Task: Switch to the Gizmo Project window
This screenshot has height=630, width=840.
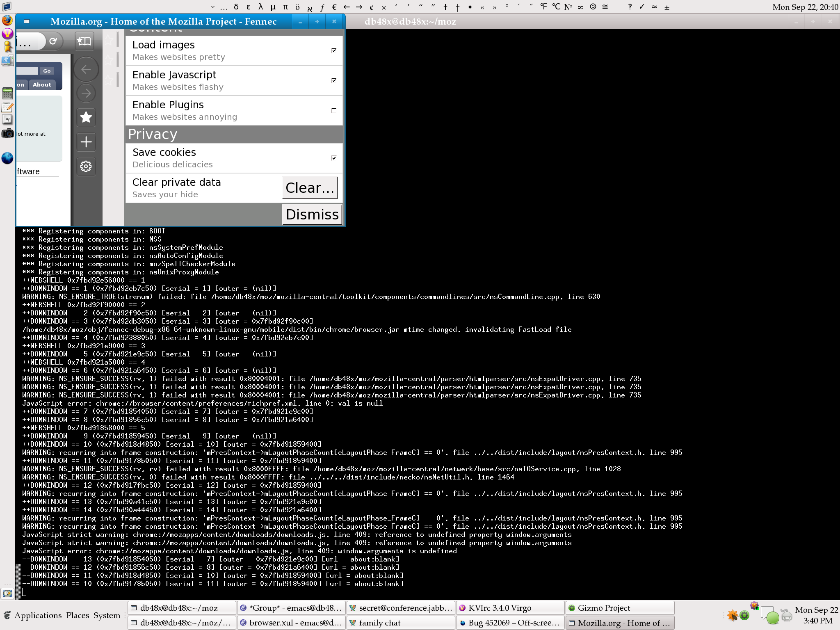Action: [620, 608]
